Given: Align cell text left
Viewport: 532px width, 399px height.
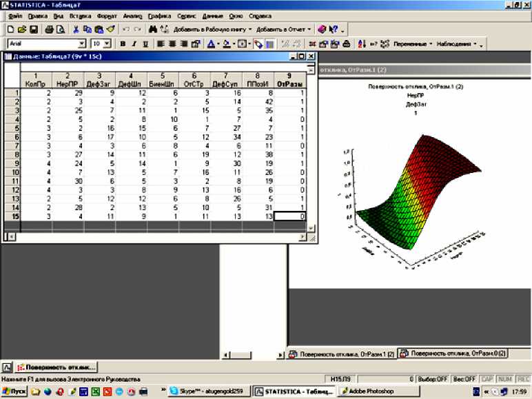Looking at the screenshot, I should coord(161,44).
